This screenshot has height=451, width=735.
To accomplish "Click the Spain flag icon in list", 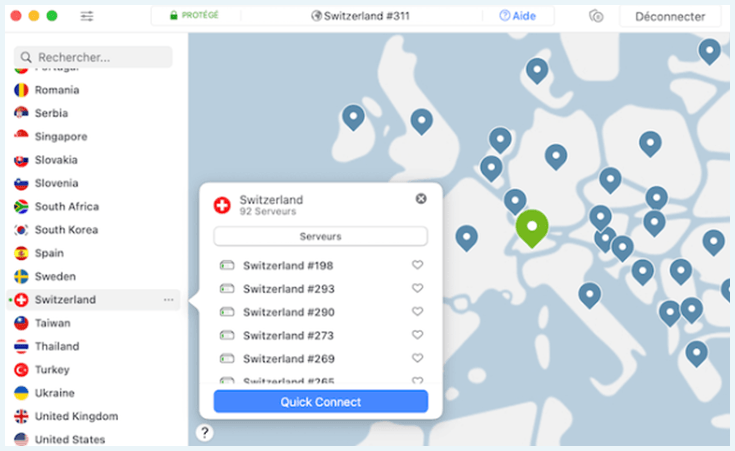I will click(21, 253).
